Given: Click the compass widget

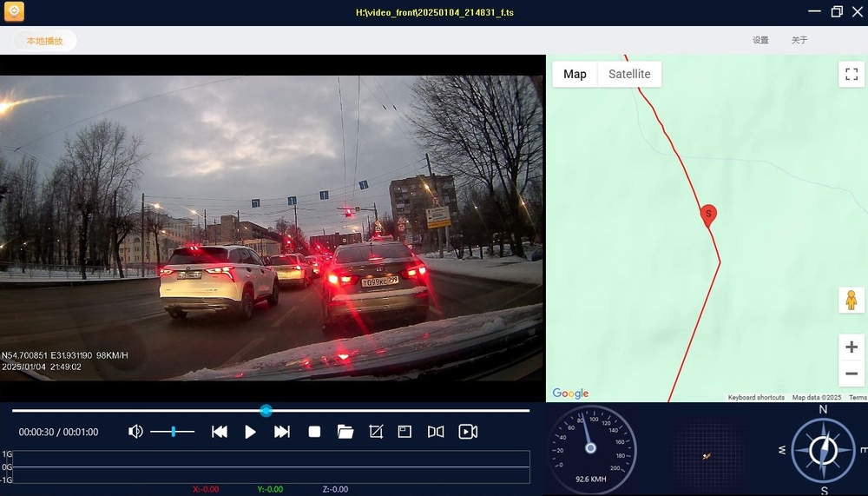Looking at the screenshot, I should 824,449.
